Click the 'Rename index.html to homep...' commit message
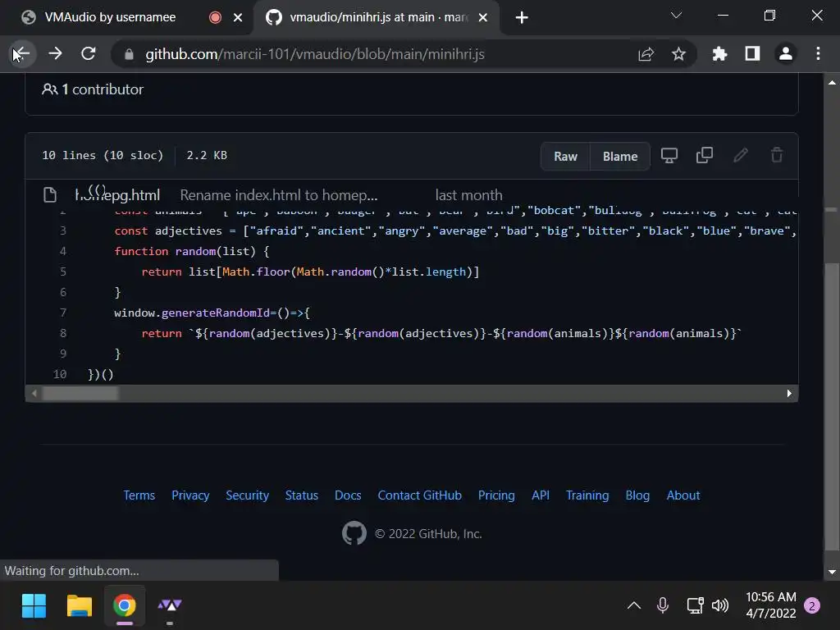840x630 pixels. [279, 195]
